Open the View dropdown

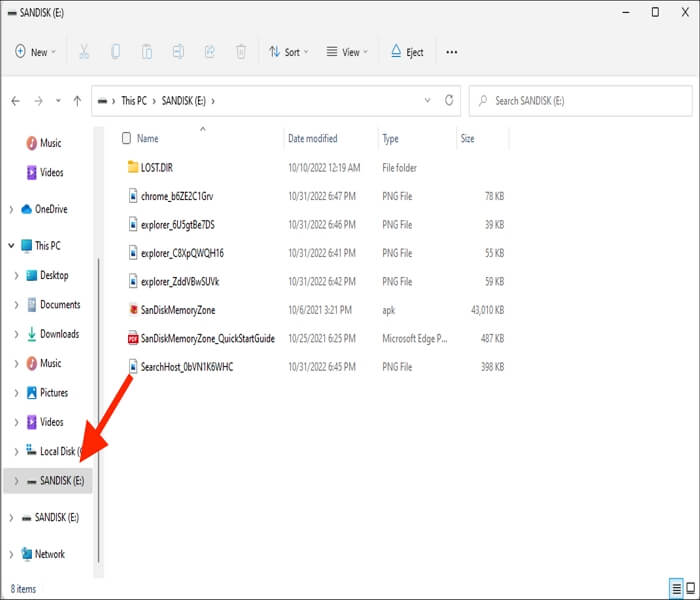click(348, 52)
